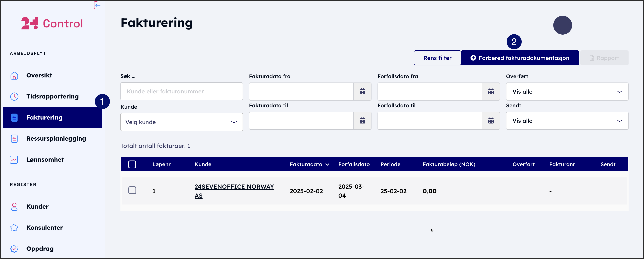Open calendar picker for Fakturadato til
Viewport: 644px width, 259px height.
click(362, 121)
